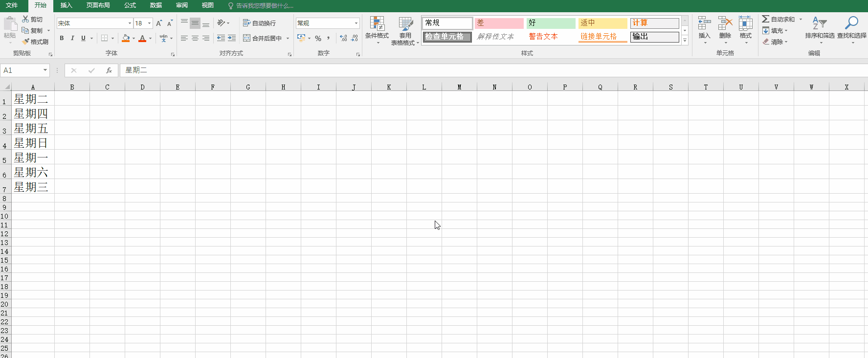
Task: Apply the Neutral (适中) cell style
Action: tap(603, 23)
